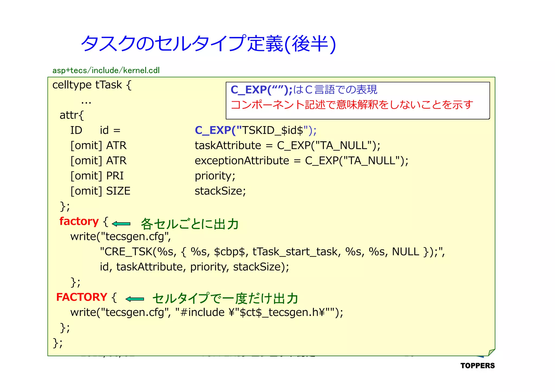Click the ellipsis '...' line under celltype
The image size is (555, 392).
(x=86, y=102)
